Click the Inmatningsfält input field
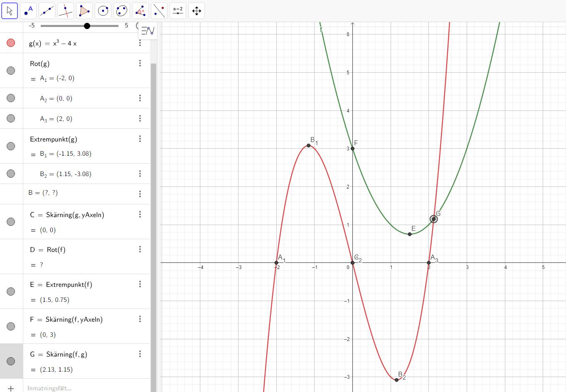 pos(83,388)
